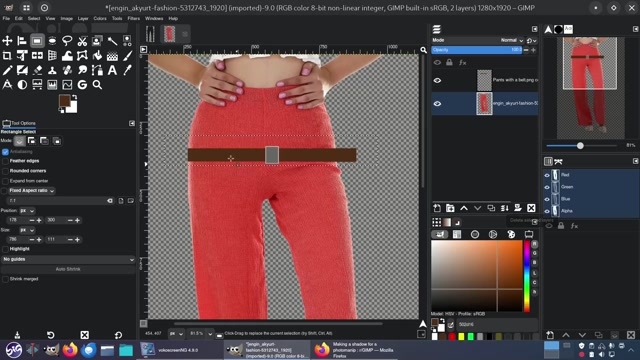Screen dimensions: 640x360
Task: Open the File menu
Action: pos(6,18)
